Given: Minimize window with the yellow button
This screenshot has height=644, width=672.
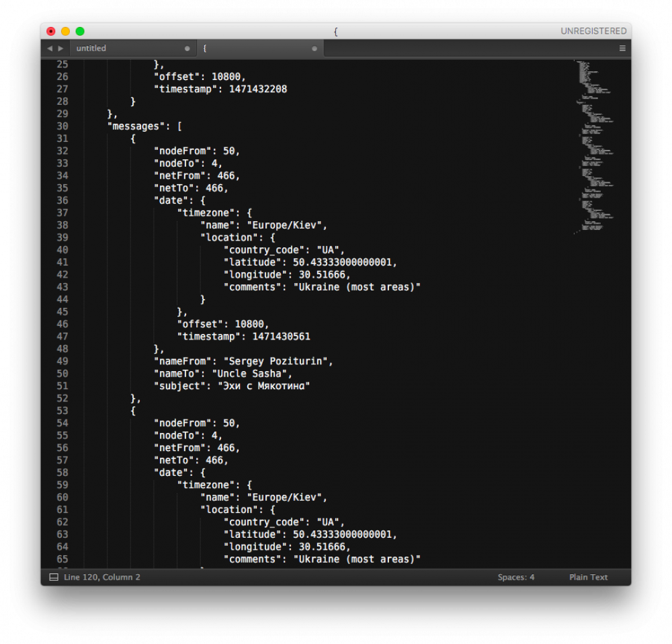Looking at the screenshot, I should pyautogui.click(x=65, y=31).
